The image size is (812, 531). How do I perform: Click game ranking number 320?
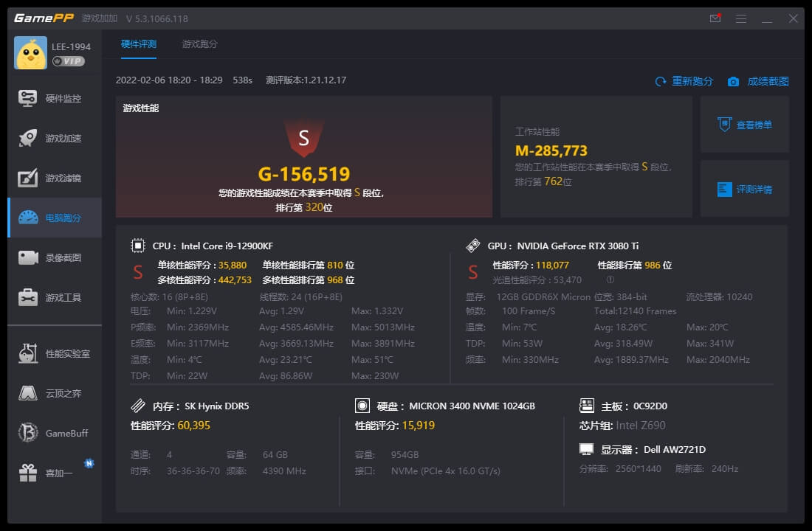coord(314,207)
